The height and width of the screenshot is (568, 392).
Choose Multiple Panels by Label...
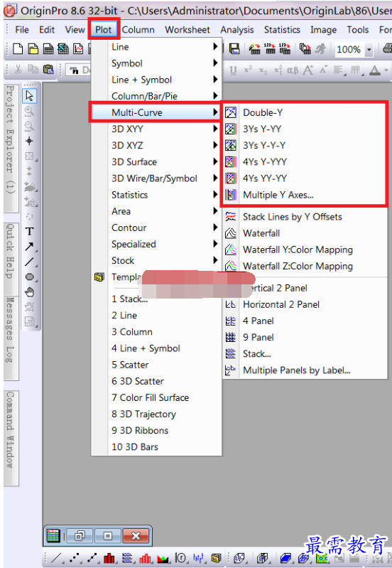305,370
